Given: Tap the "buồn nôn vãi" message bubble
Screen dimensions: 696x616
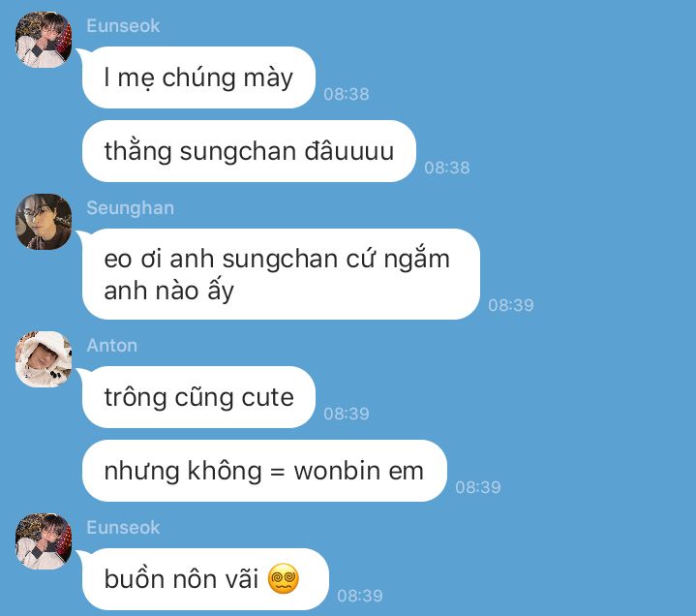Looking at the screenshot, I should click(x=205, y=579).
